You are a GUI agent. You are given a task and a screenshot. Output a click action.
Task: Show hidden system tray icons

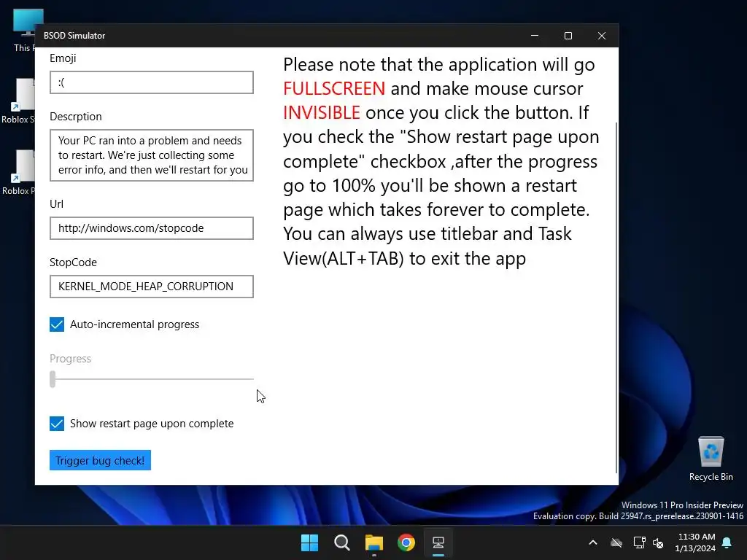coord(593,542)
